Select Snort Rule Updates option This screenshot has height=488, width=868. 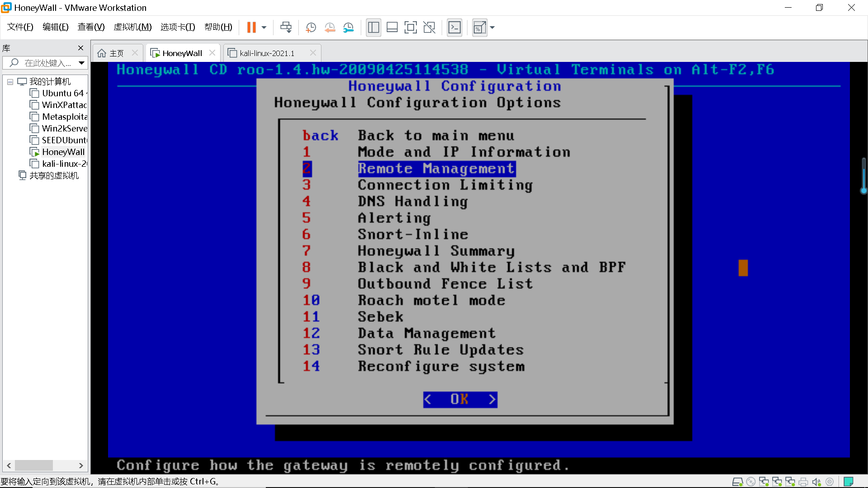tap(440, 350)
